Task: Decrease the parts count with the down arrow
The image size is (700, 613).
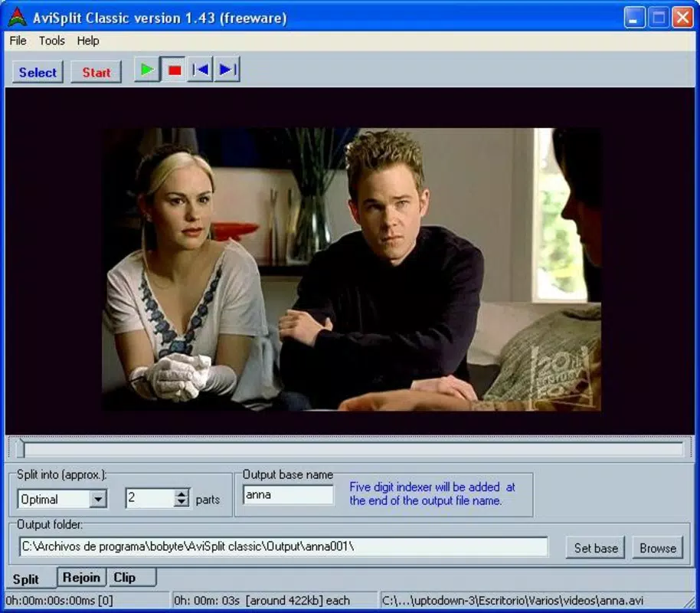Action: tap(182, 503)
